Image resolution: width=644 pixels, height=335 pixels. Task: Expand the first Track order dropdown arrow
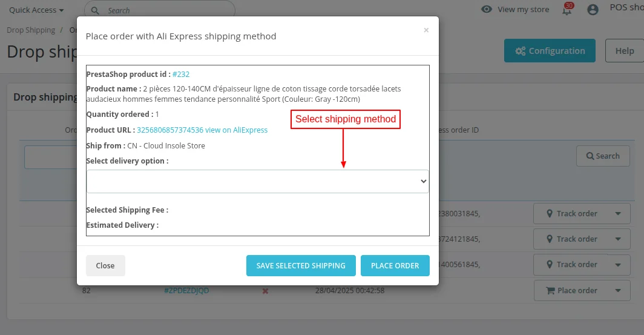pos(618,213)
